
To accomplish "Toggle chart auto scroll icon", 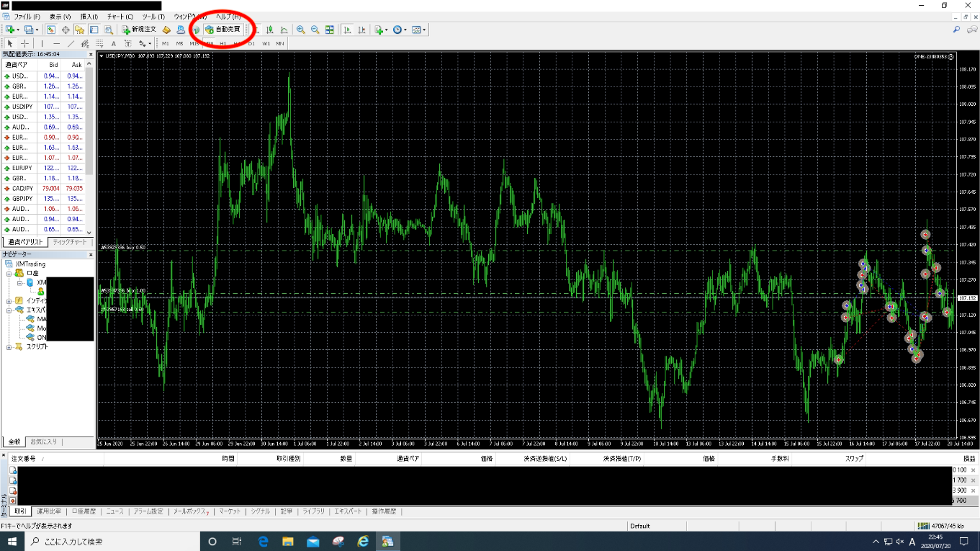I will tap(347, 30).
